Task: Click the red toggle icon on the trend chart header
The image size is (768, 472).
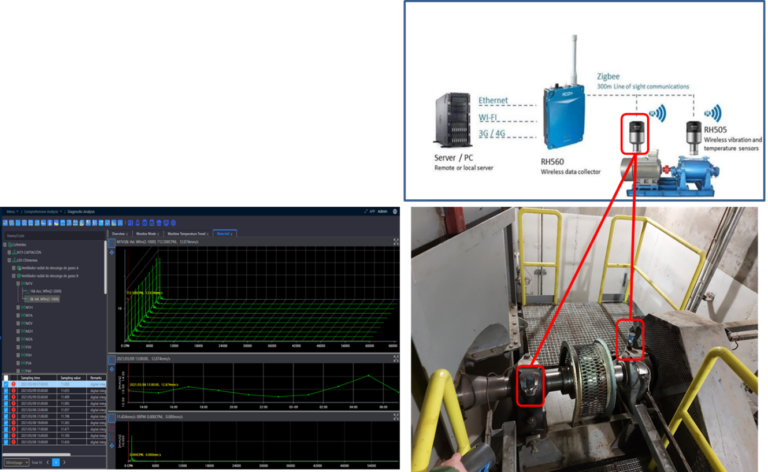Action: (112, 360)
